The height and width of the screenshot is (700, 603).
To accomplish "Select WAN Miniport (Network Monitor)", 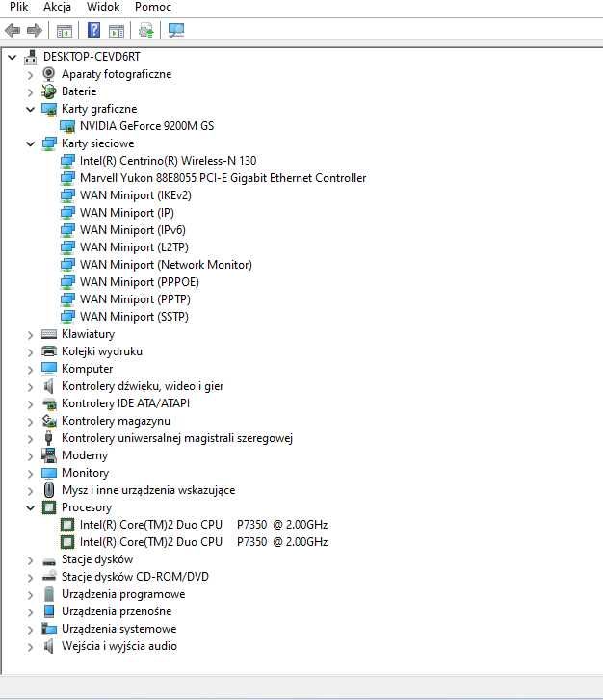I will (x=166, y=265).
